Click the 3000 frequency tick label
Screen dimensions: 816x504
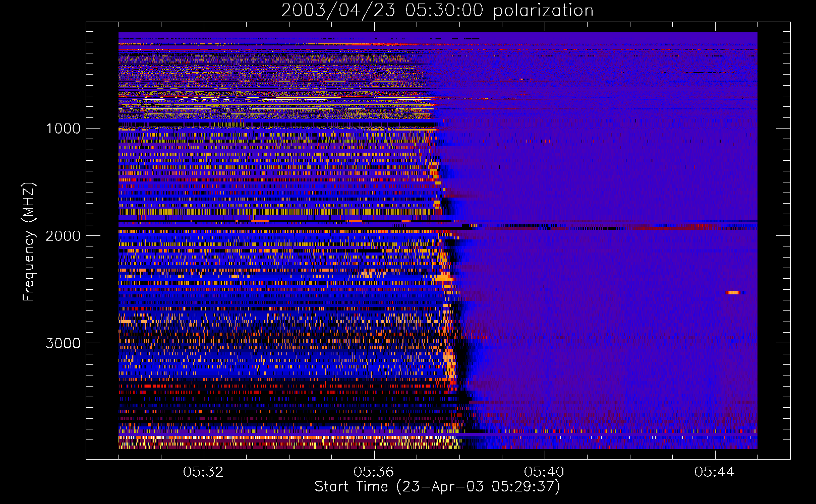click(64, 343)
